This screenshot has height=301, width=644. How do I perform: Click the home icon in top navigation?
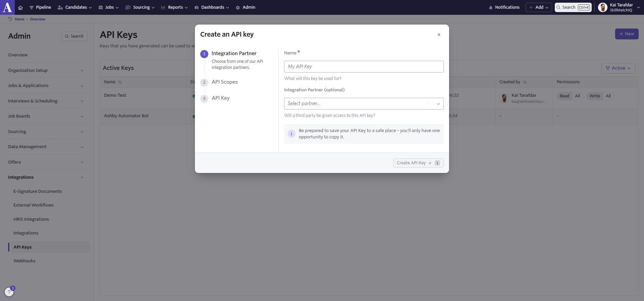[20, 7]
